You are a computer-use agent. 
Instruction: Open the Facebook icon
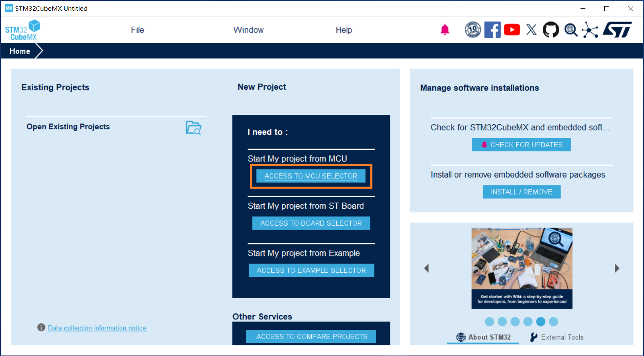(492, 30)
